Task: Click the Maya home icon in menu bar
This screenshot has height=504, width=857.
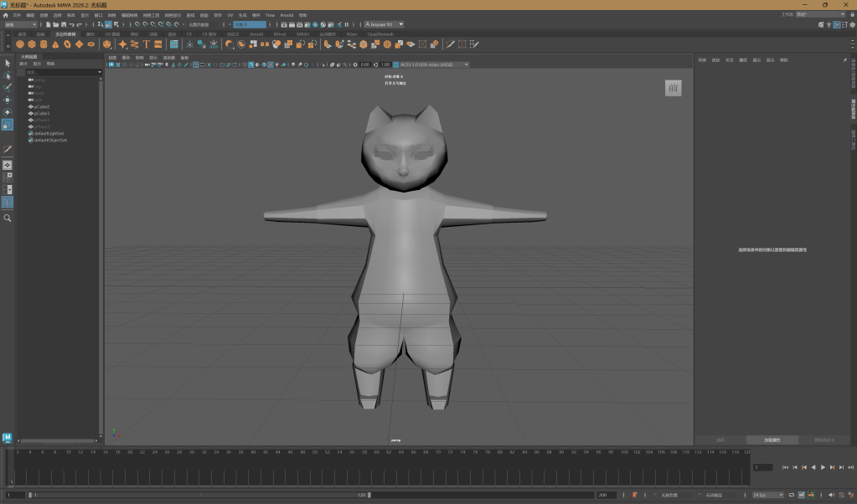Action: click(5, 15)
